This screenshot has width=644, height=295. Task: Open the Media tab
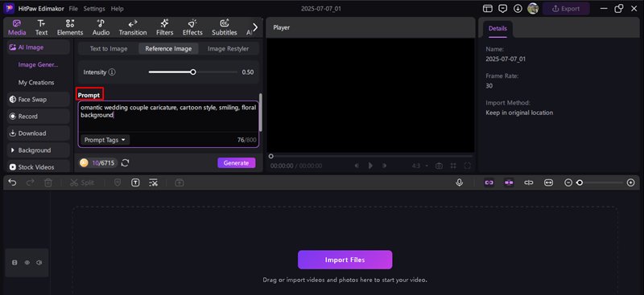[x=17, y=27]
